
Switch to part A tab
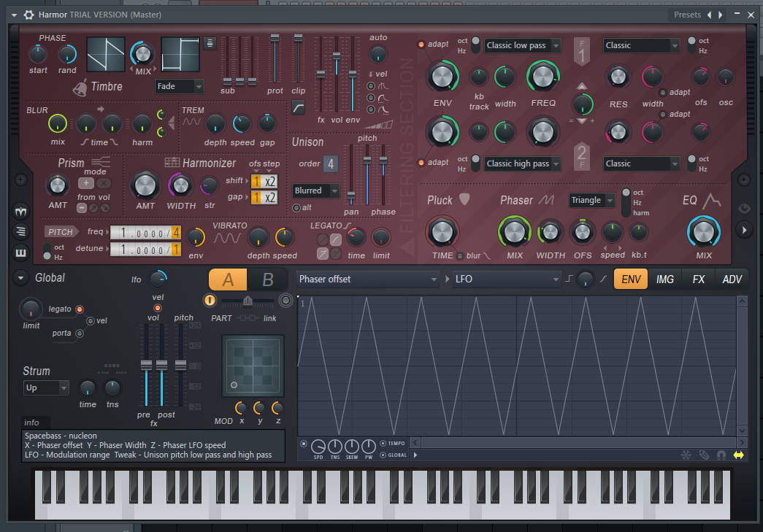click(228, 280)
